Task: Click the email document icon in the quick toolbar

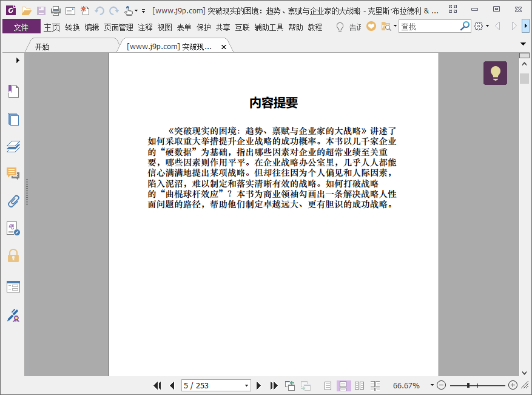Action: tap(70, 11)
